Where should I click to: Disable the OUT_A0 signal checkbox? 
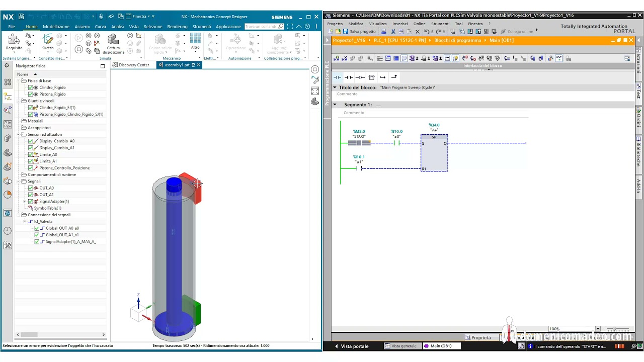(x=31, y=188)
